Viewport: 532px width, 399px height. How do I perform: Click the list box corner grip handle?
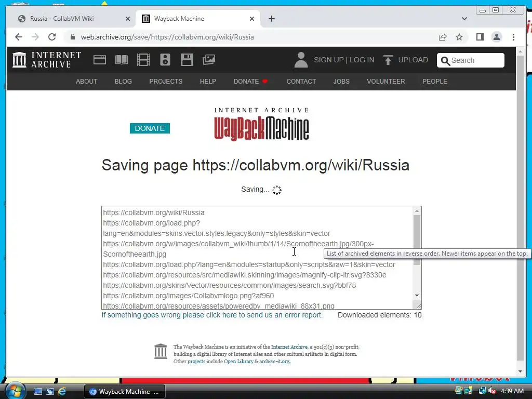click(418, 305)
